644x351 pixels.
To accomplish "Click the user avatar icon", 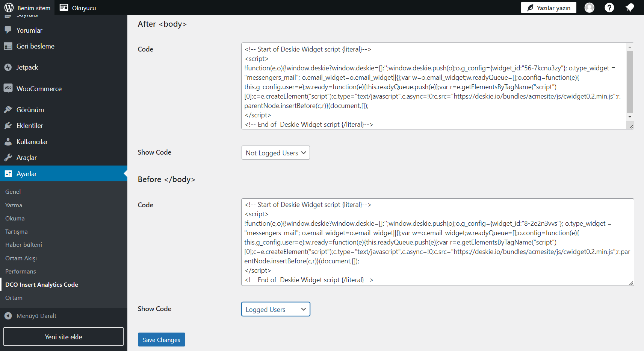I will tap(590, 8).
